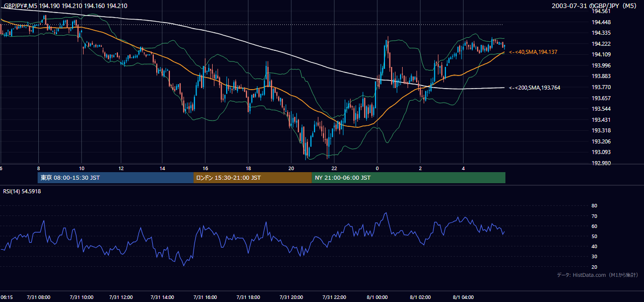
Task: Click the 193.770 price axis label
Action: (601, 87)
